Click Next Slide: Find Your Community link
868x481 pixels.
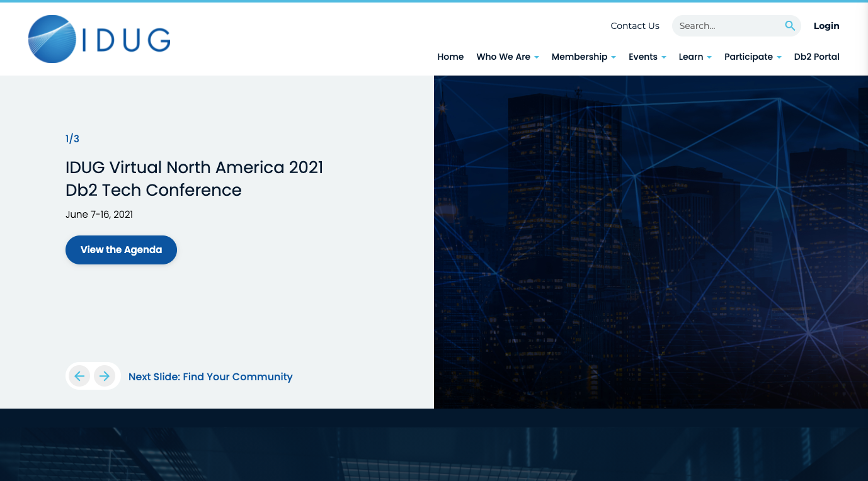pyautogui.click(x=210, y=376)
